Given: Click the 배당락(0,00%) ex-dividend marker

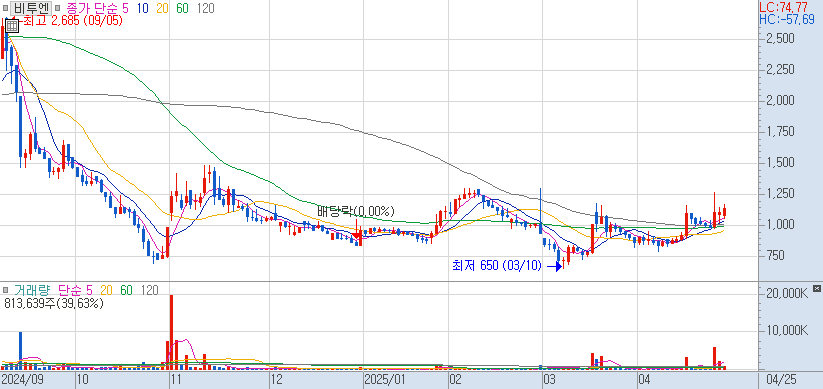Looking at the screenshot, I should 355,212.
